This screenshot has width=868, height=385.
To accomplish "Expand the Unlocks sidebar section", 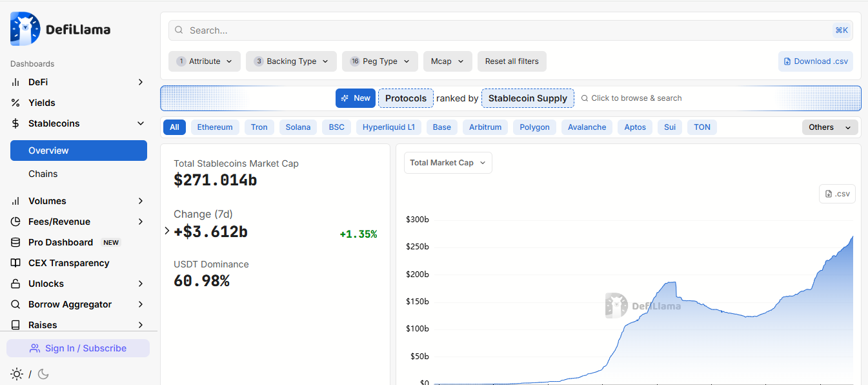I will pos(141,284).
